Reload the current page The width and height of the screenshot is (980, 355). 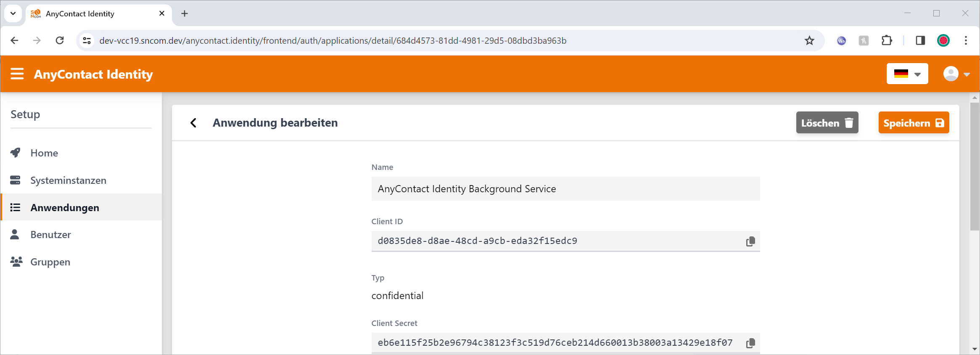60,41
